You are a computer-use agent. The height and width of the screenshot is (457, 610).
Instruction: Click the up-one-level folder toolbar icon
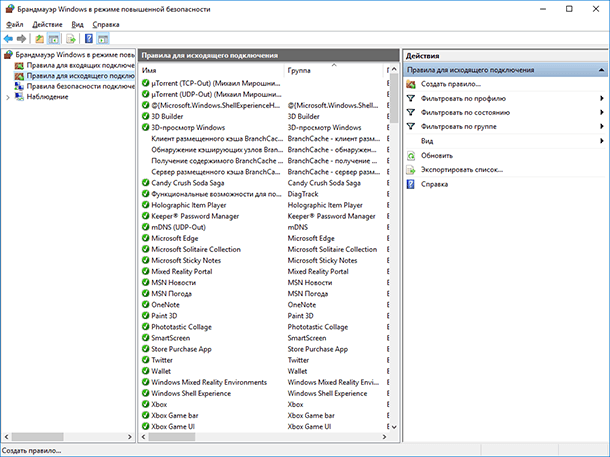coord(39,39)
